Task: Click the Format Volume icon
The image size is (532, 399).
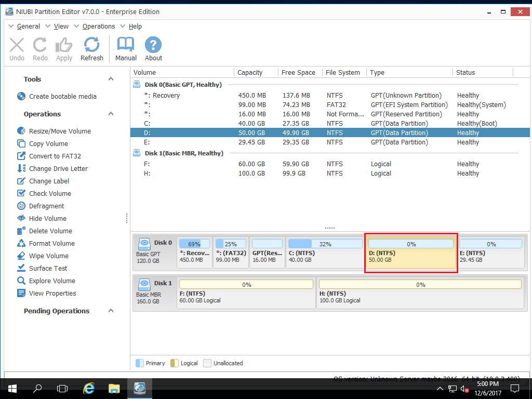Action: click(x=21, y=243)
